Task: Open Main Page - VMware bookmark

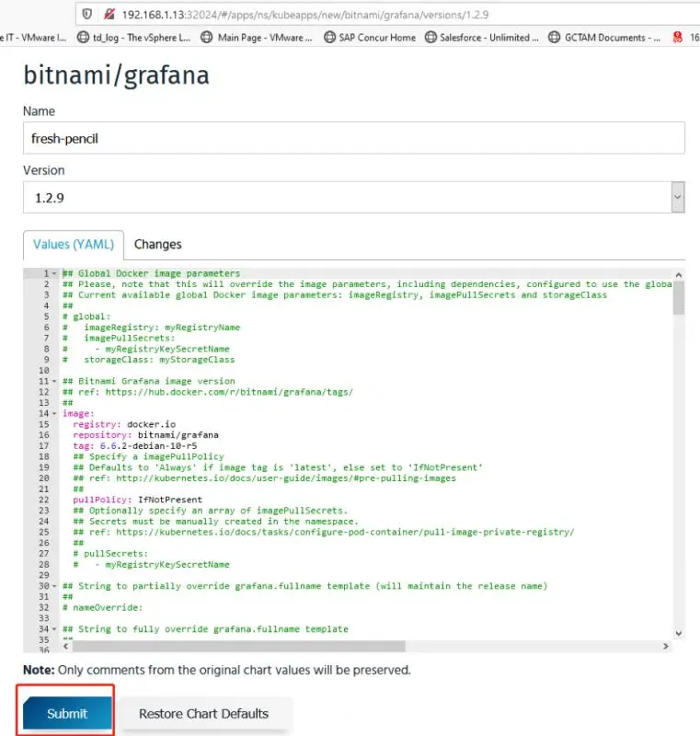Action: pyautogui.click(x=256, y=38)
